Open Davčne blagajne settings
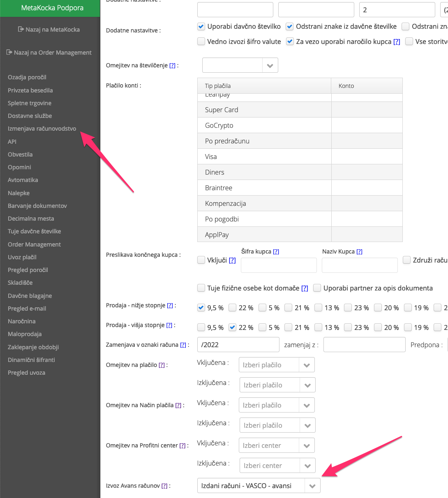 coord(30,296)
